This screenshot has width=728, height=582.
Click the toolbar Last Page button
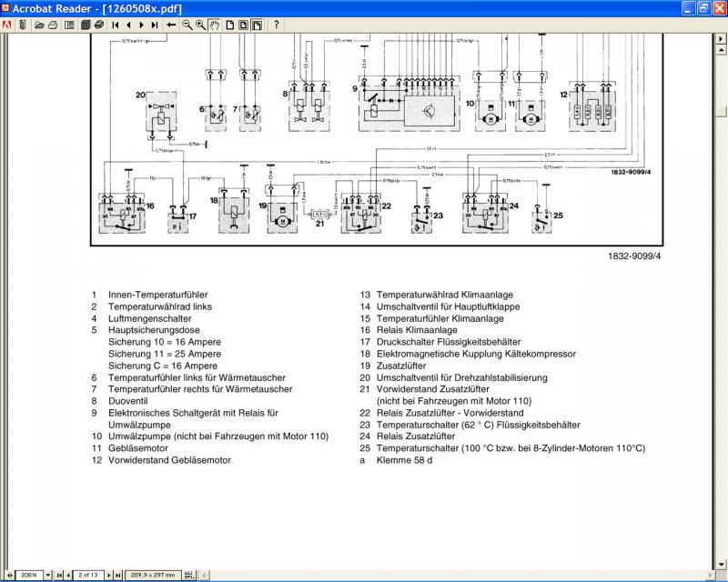[155, 25]
